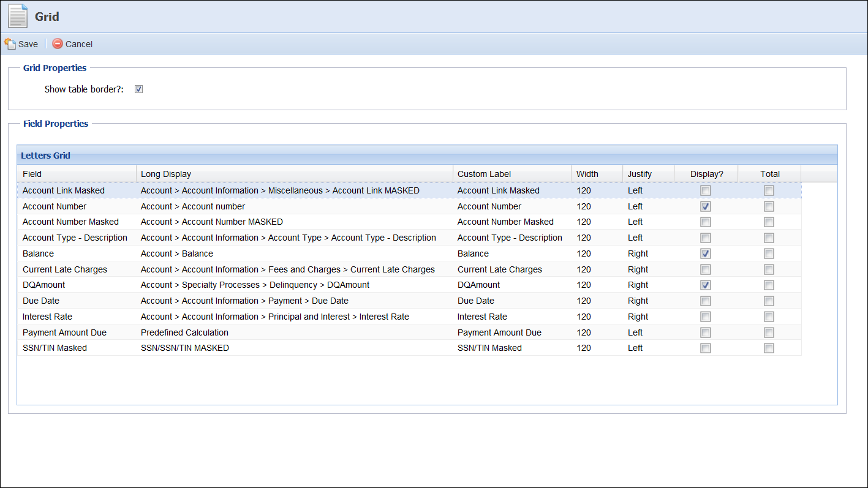Click the Letters Grid panel title

[45, 156]
